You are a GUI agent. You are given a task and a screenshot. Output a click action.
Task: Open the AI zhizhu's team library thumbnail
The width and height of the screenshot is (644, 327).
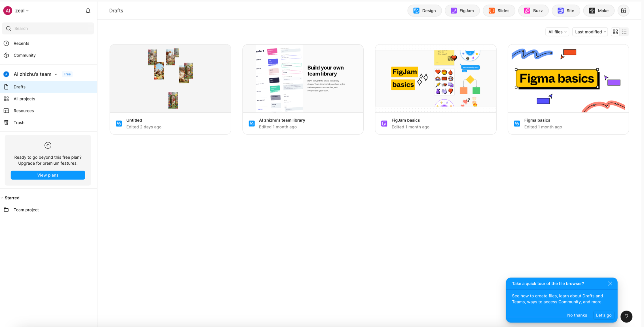pyautogui.click(x=303, y=79)
